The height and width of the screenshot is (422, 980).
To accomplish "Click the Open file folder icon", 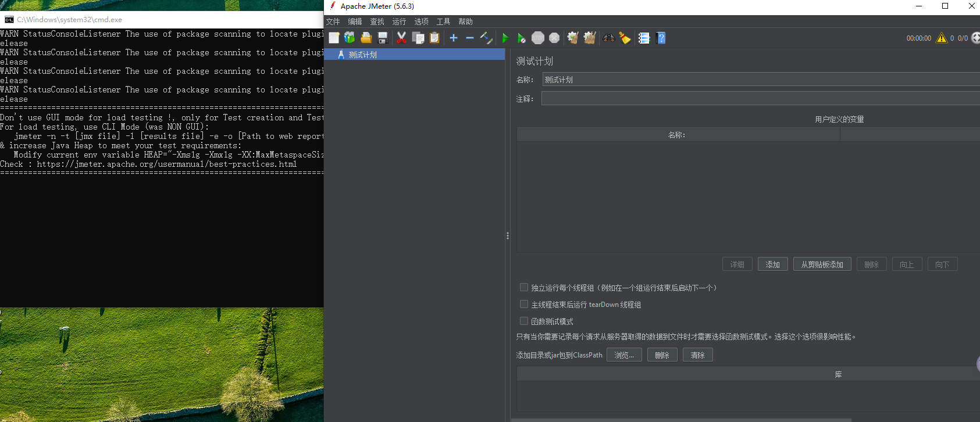I will pyautogui.click(x=366, y=38).
